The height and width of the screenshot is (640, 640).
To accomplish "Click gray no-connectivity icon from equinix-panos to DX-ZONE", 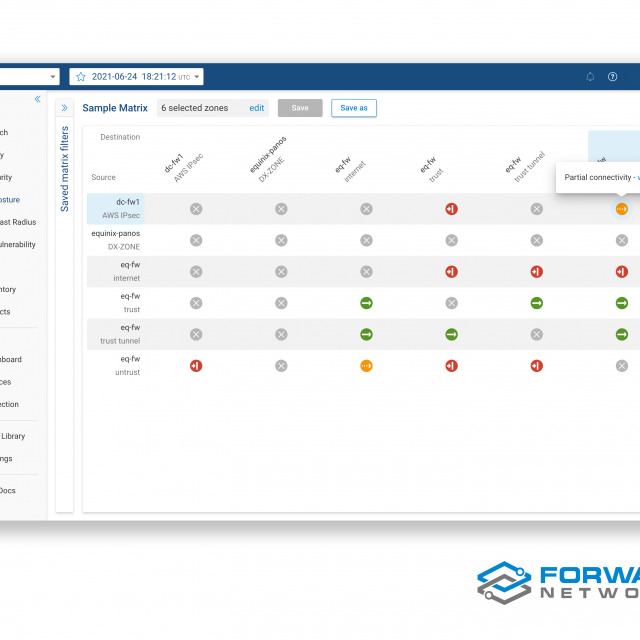I will point(281,240).
